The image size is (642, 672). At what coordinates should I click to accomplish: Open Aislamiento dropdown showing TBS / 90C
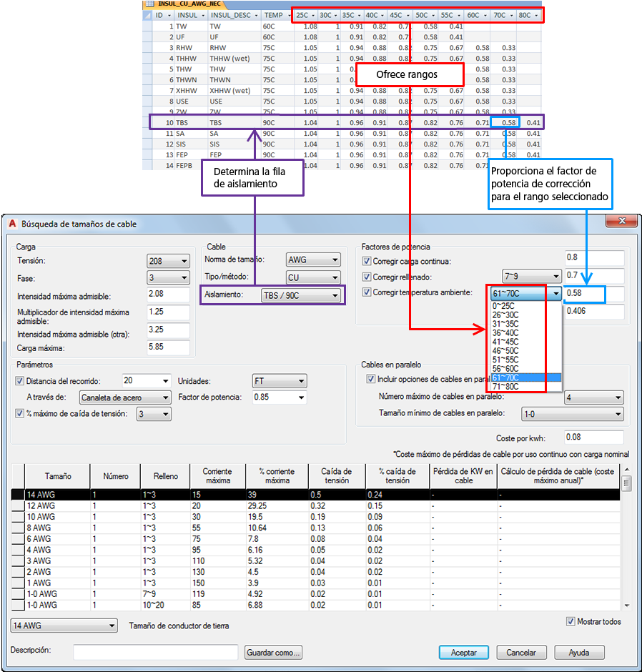301,296
